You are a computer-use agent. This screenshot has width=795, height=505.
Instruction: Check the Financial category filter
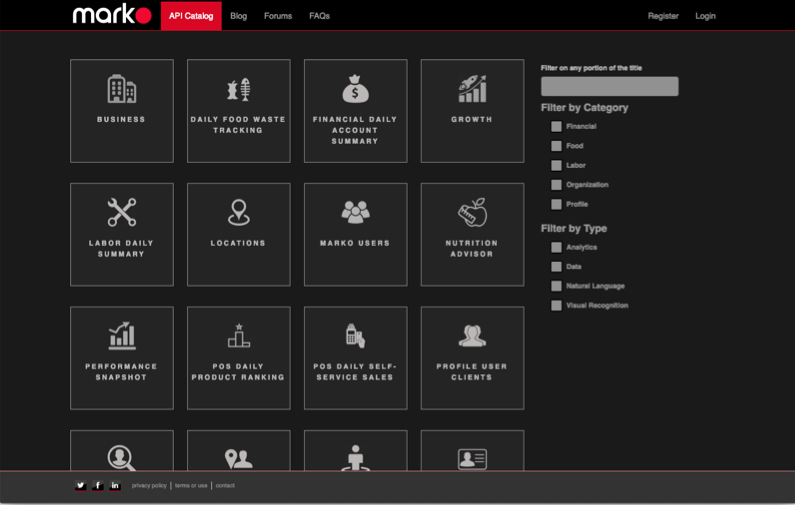tap(556, 126)
